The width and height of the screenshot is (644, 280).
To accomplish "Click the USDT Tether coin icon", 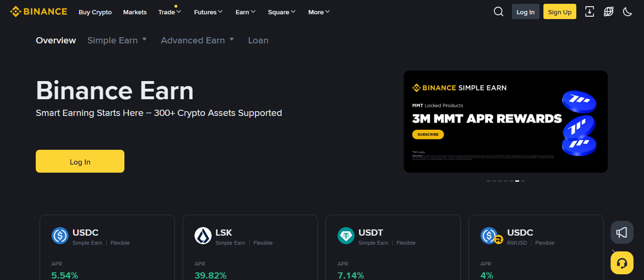I will coord(346,236).
